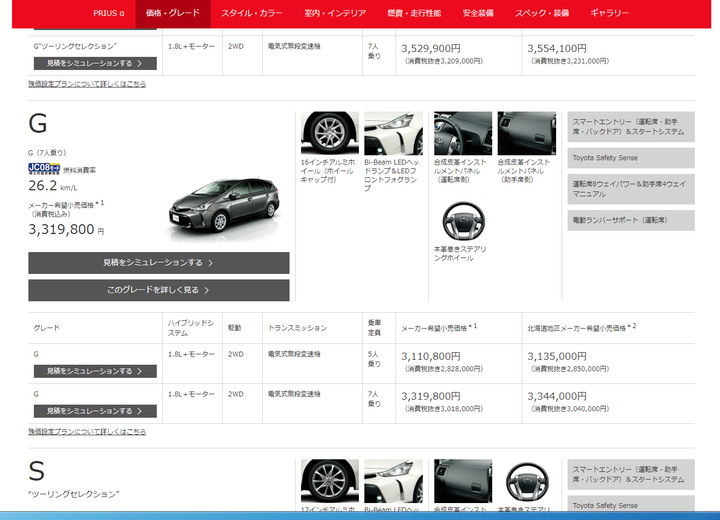The image size is (720, 520).
Task: Click Toyota Safety Sense box in S section
Action: pos(631,504)
